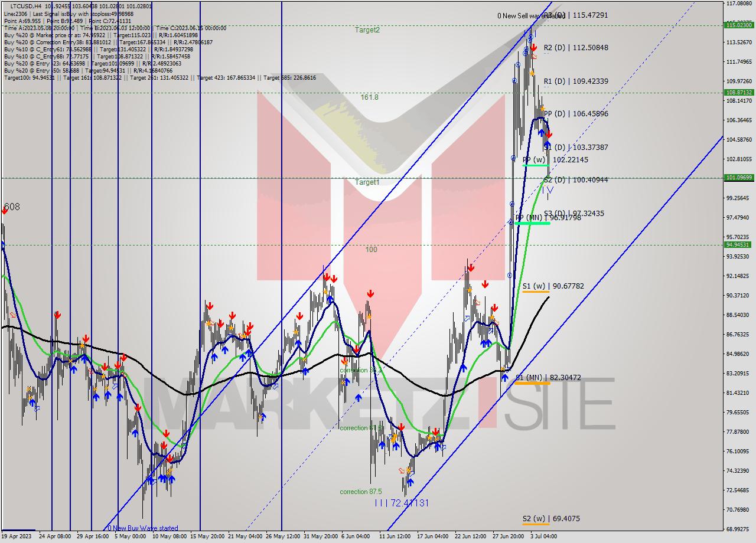Select S1 (D) 103.37387 support label
756x543 pixels.
coord(576,147)
